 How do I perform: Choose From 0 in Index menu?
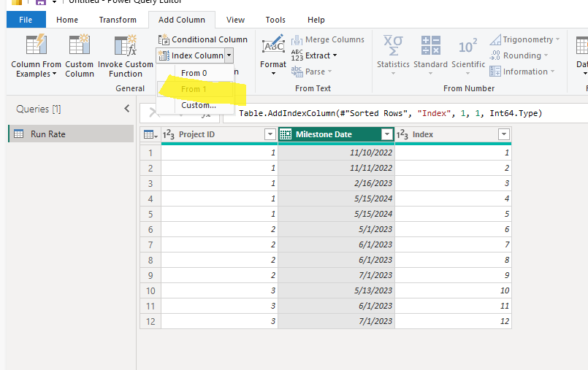tap(194, 73)
